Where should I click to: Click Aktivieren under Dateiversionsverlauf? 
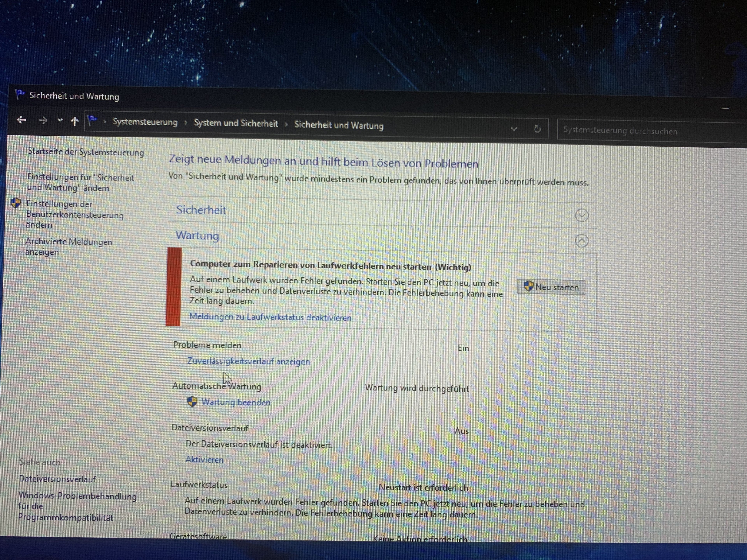click(x=204, y=459)
